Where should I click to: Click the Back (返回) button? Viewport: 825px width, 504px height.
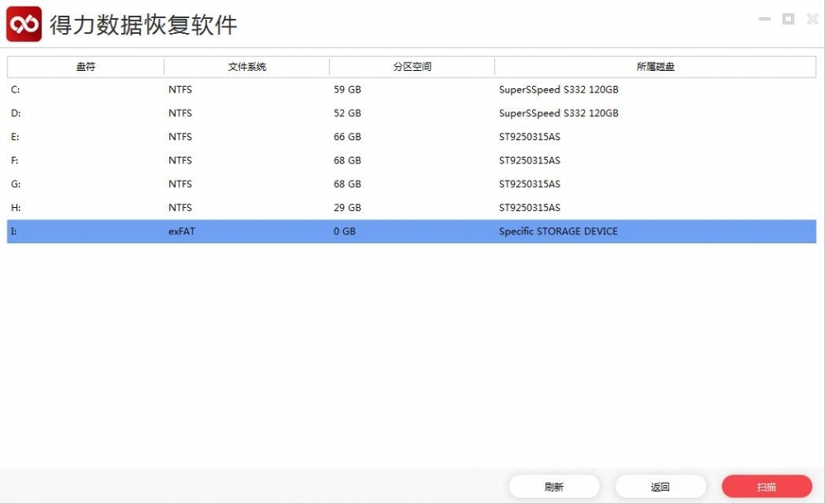[x=660, y=486]
